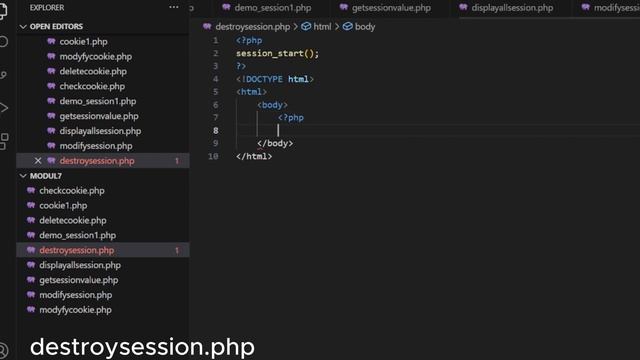The image size is (640, 360).
Task: Click PHP file icon beside checkcookie.php in MODUL7
Action: point(31,190)
